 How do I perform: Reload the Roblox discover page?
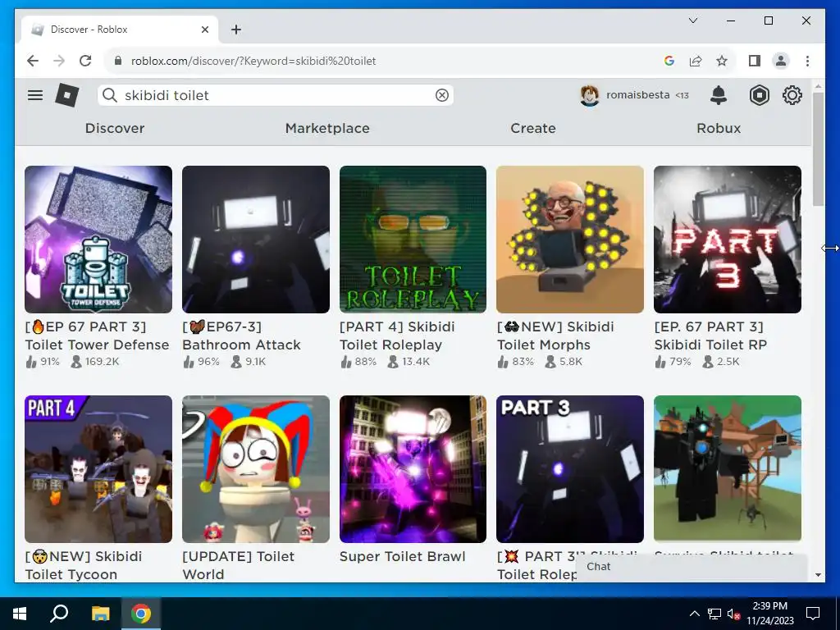tap(85, 61)
